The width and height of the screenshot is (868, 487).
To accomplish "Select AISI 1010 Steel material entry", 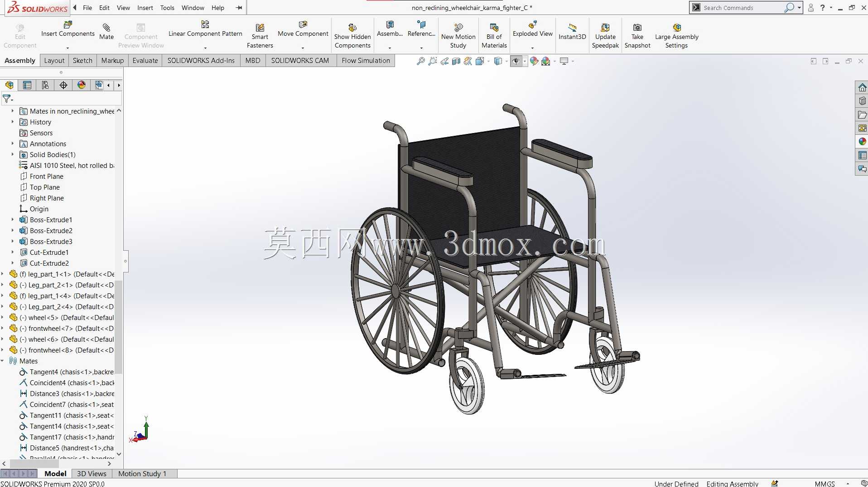I will [72, 166].
